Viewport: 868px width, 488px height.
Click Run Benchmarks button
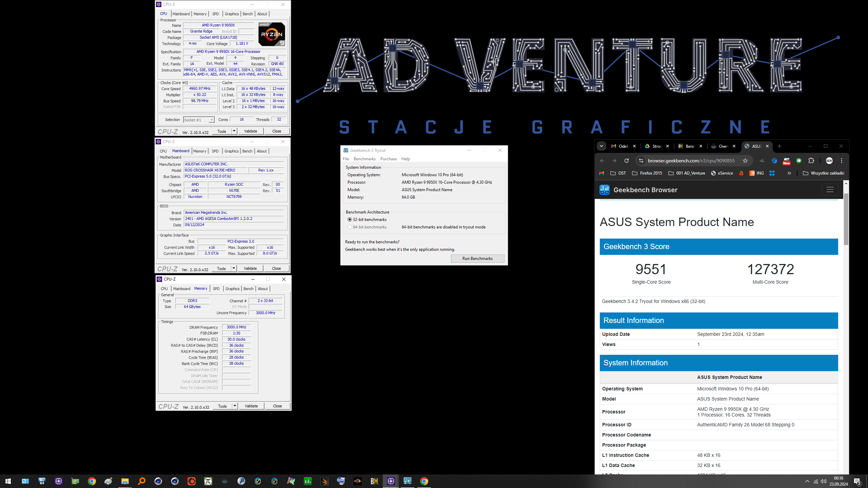point(477,259)
